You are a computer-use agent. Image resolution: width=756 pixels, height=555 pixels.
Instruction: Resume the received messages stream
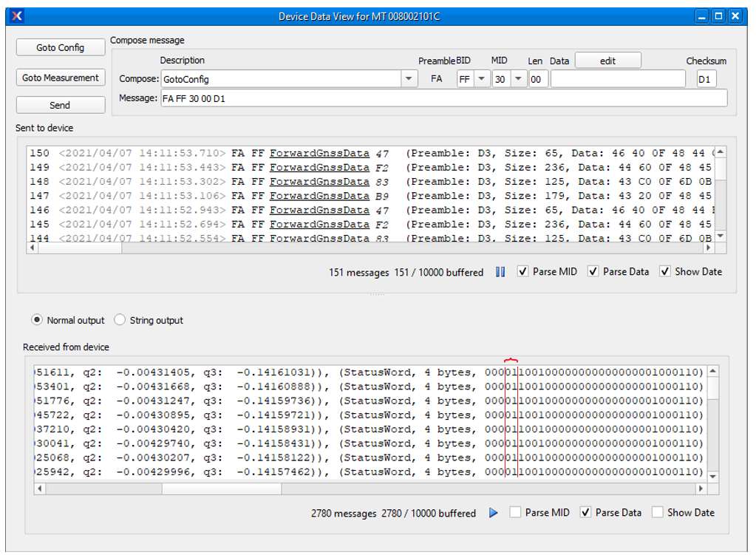tap(493, 512)
